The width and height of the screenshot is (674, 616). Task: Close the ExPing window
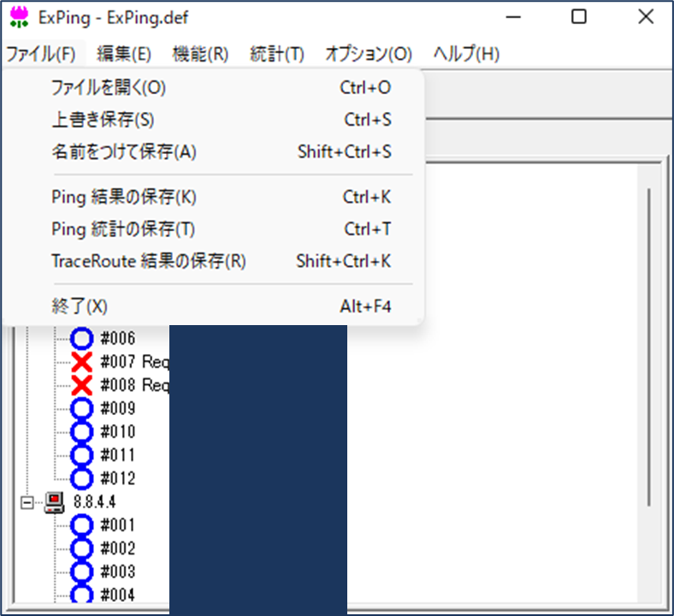click(x=646, y=17)
